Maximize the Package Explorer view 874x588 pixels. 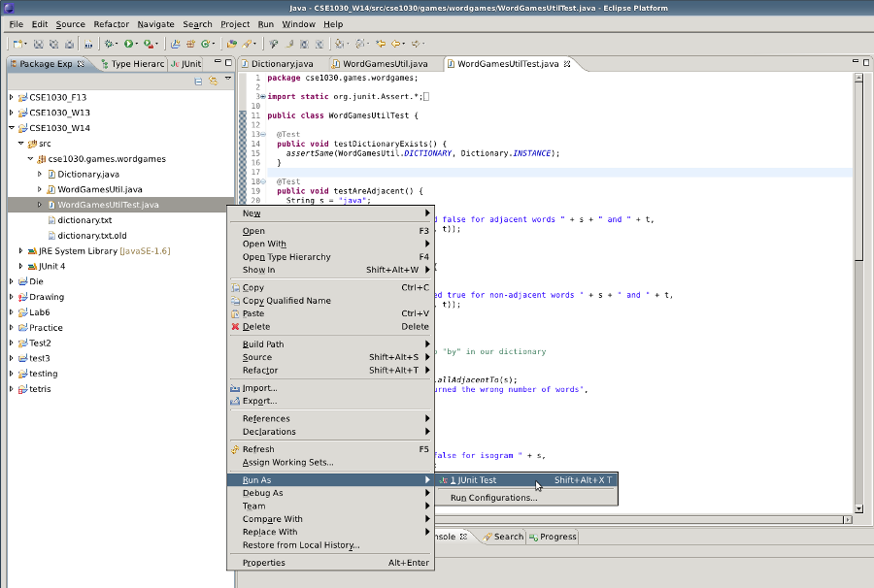tap(228, 62)
